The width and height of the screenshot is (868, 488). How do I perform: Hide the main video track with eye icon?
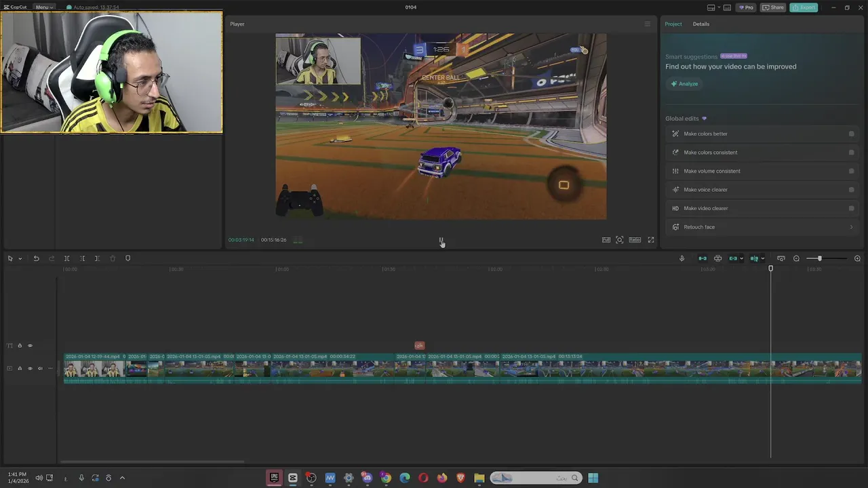tap(30, 369)
